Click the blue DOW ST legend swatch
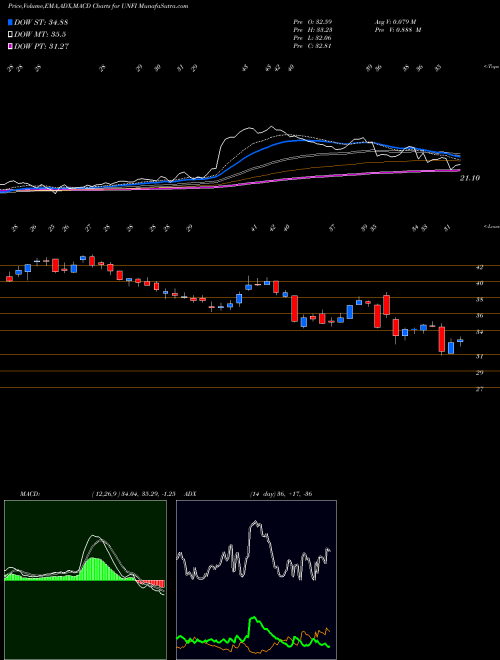The width and height of the screenshot is (500, 660). [10, 22]
